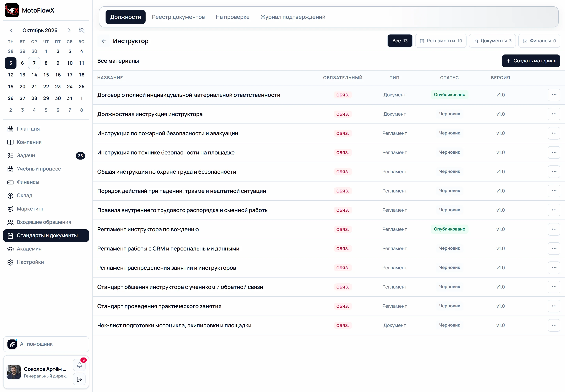
Task: Go to next month in calendar
Action: 69,30
